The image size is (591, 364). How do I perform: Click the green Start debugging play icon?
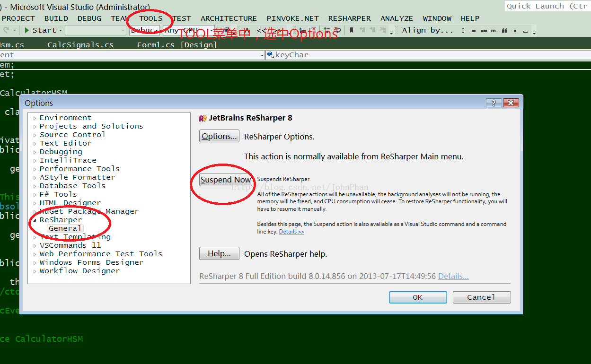click(x=27, y=30)
